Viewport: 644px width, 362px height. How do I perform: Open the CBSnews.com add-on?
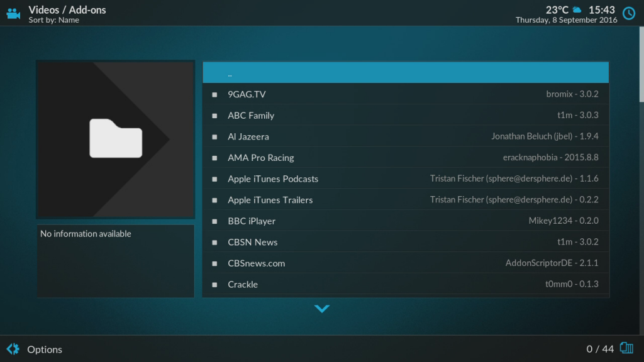tap(406, 263)
